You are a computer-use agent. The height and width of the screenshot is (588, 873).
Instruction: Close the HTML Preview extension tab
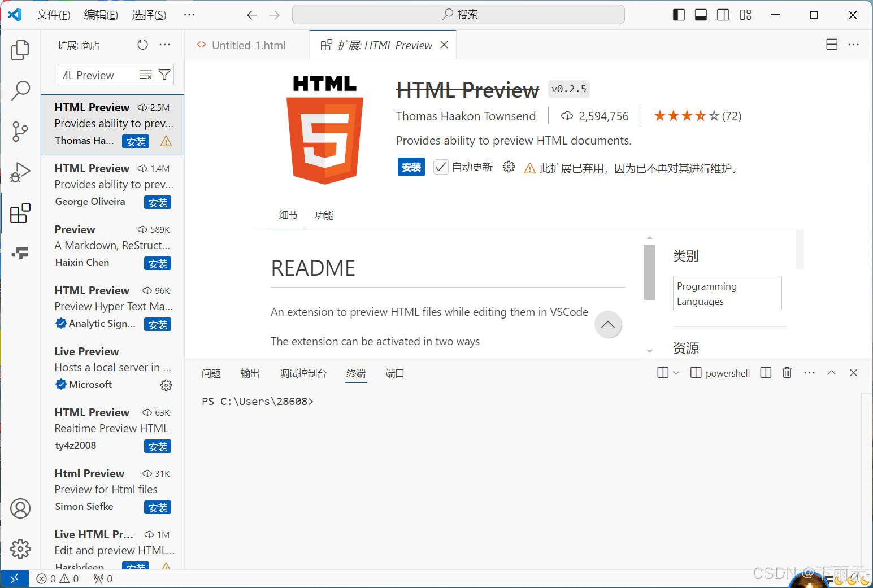click(x=444, y=45)
